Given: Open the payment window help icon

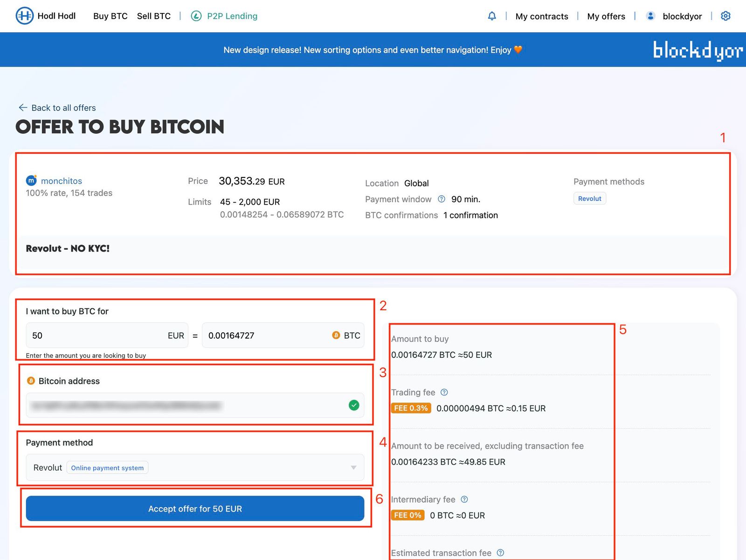Looking at the screenshot, I should point(441,199).
